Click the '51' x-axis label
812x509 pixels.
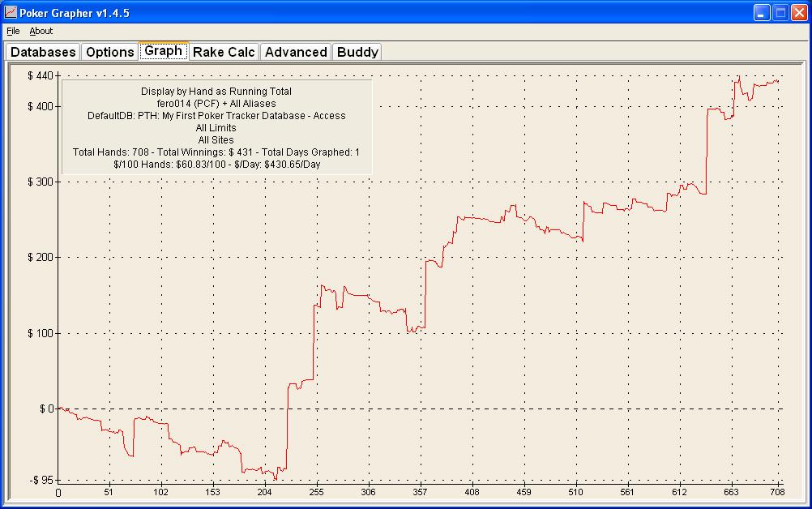(x=109, y=492)
